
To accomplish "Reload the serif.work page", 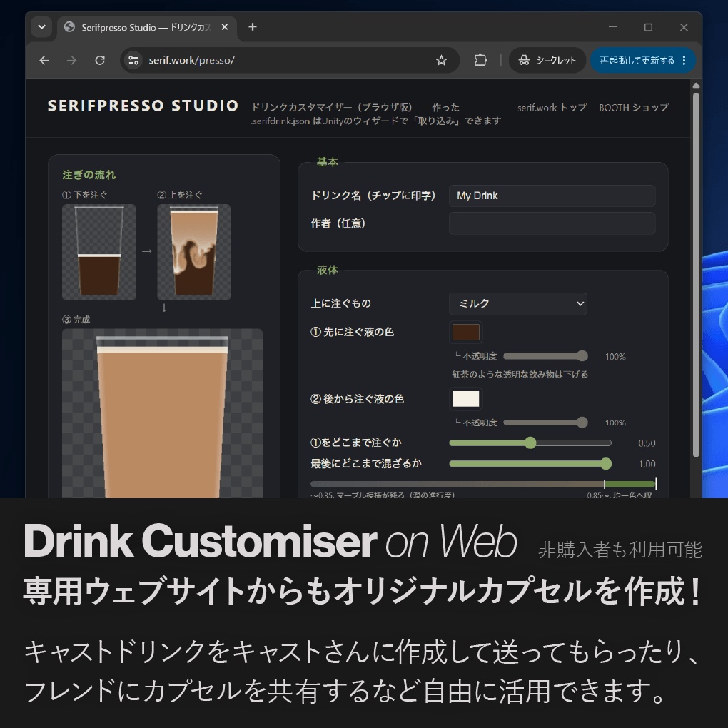I will (100, 61).
